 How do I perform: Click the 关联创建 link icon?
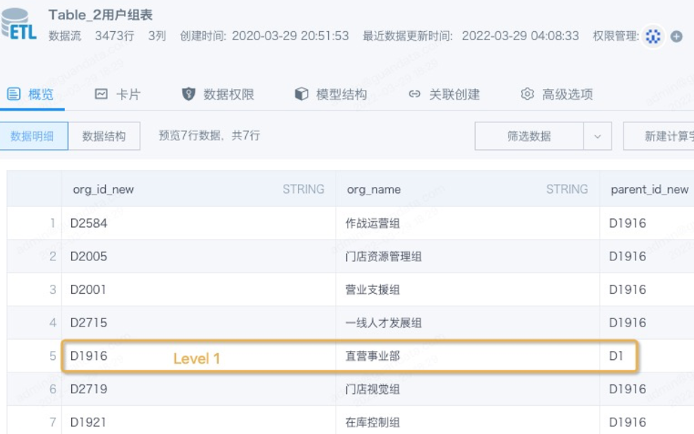pyautogui.click(x=414, y=94)
